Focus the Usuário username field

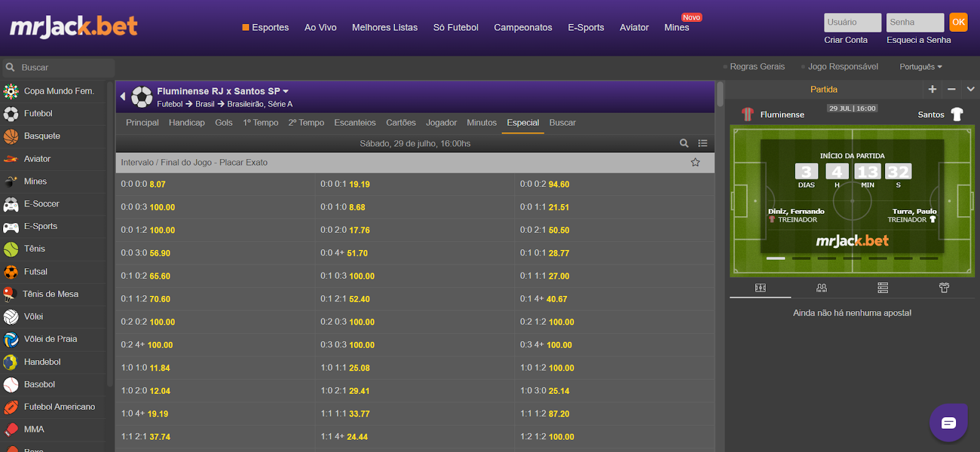(853, 23)
